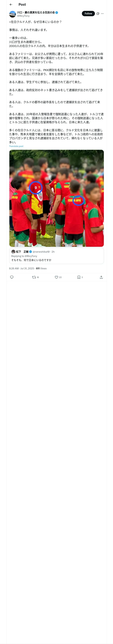Screen dimensions: 113x644
Task: Bookmark the post with bookmark icon
Action: [79, 277]
